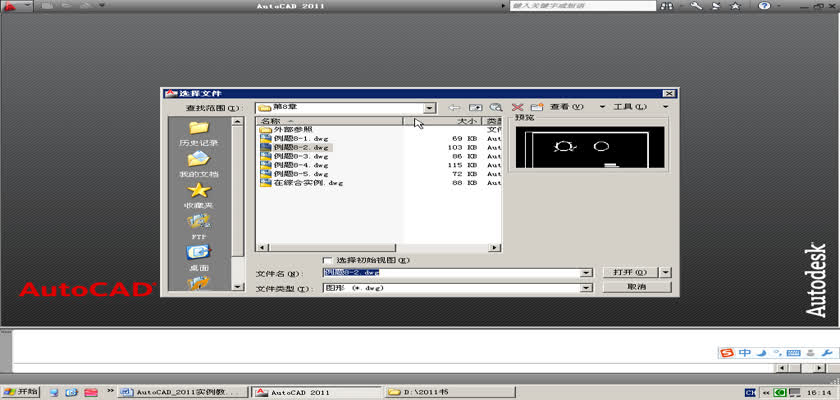
Task: Click the star favorites icon in the title bar
Action: click(x=736, y=6)
